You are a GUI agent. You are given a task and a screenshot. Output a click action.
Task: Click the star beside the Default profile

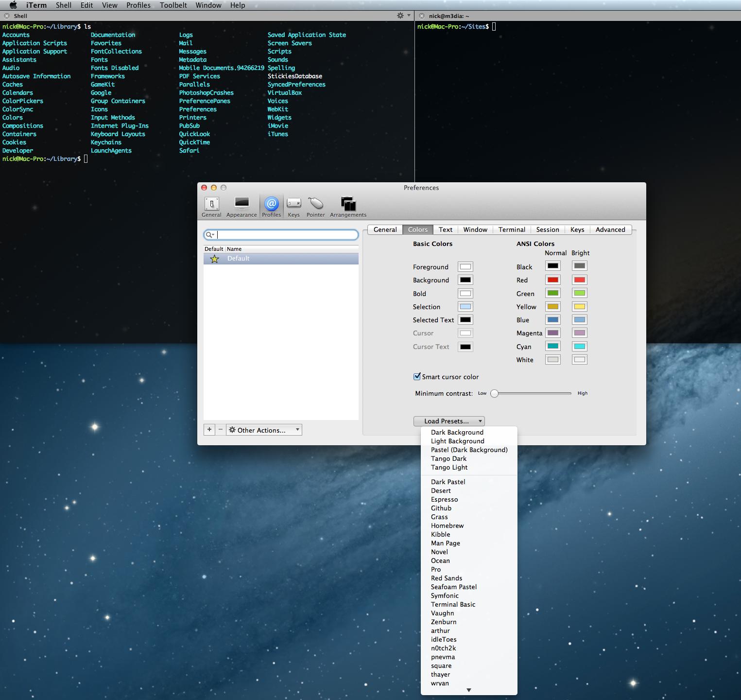coord(214,259)
